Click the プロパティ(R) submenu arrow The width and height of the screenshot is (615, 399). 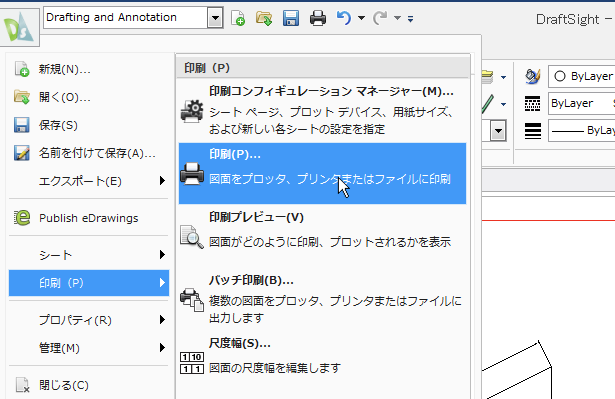click(x=162, y=319)
